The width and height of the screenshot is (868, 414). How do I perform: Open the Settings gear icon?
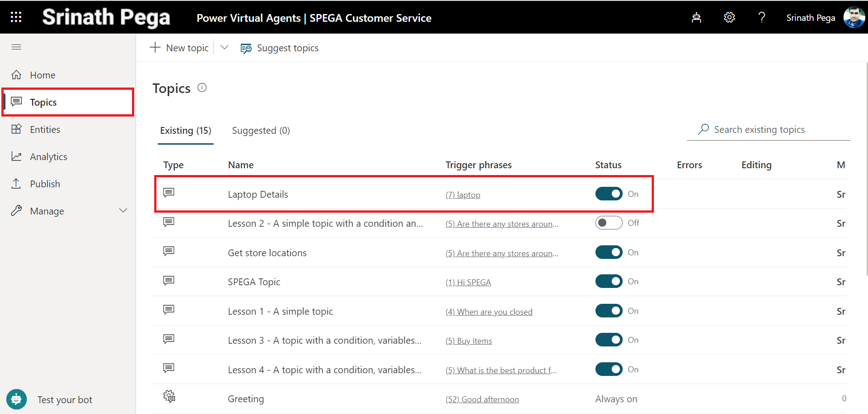click(729, 18)
